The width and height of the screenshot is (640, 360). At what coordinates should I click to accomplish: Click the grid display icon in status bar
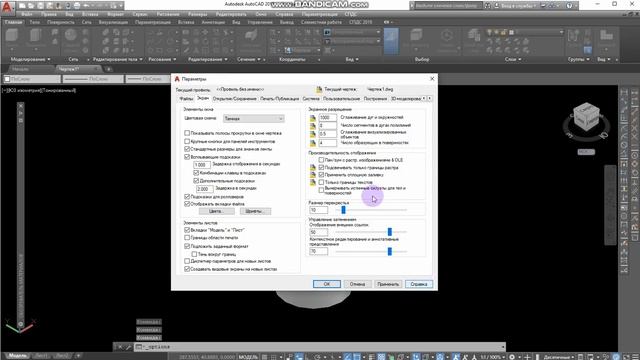264,357
